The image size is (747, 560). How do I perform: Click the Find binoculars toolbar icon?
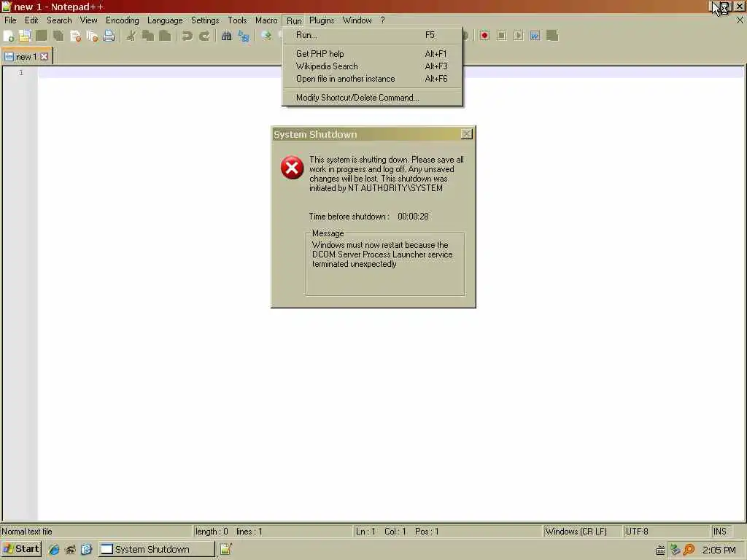coord(227,36)
